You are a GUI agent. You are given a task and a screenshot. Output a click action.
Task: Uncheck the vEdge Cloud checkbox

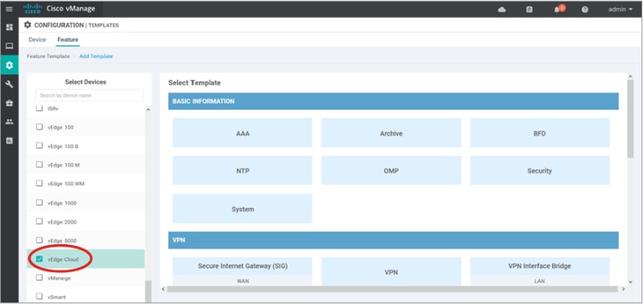click(x=39, y=259)
